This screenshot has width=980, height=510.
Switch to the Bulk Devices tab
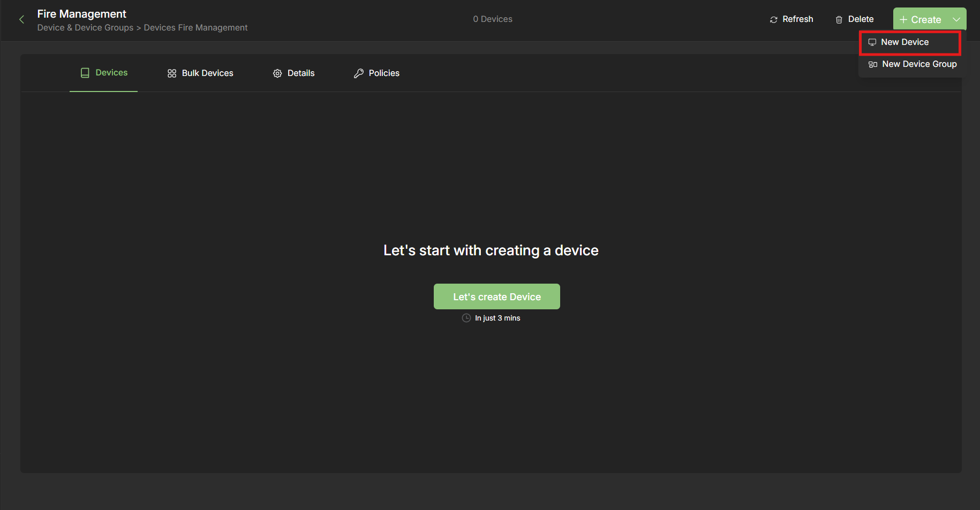(207, 73)
